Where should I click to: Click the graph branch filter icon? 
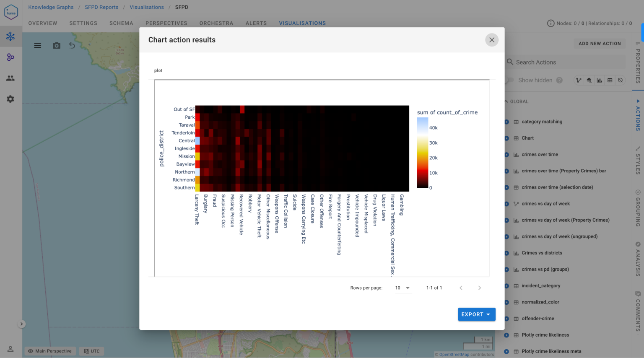[579, 80]
